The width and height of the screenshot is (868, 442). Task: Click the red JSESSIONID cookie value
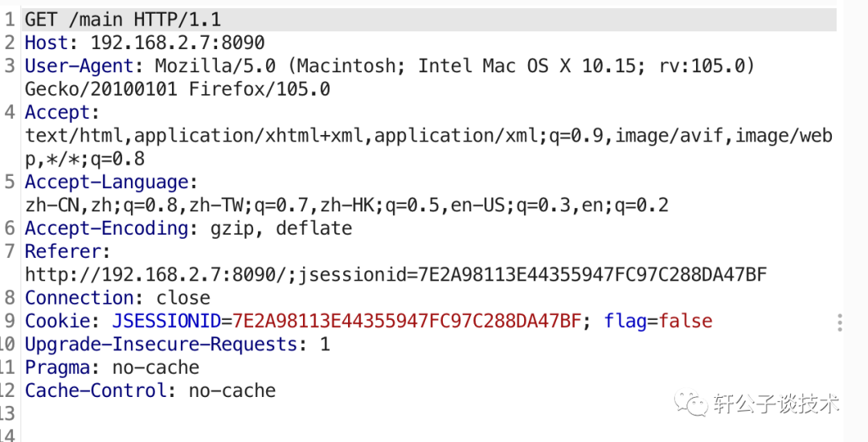pyautogui.click(x=407, y=321)
